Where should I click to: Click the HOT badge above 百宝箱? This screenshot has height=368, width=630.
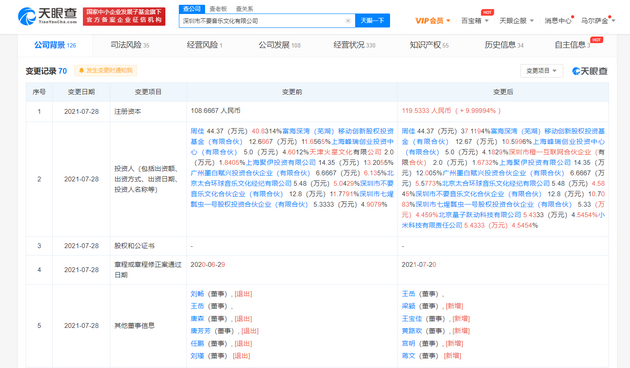tap(487, 12)
